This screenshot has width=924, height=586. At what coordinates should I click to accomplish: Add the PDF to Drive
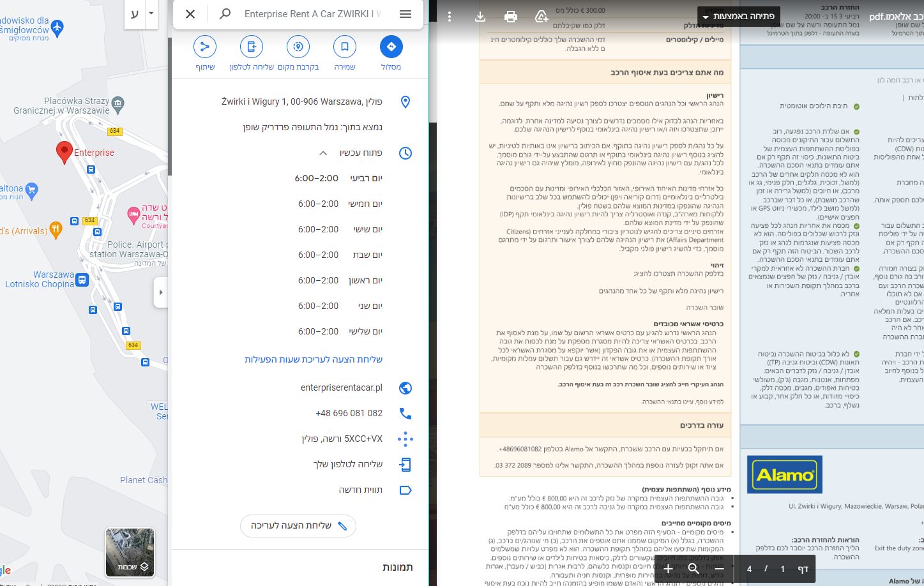(x=542, y=17)
